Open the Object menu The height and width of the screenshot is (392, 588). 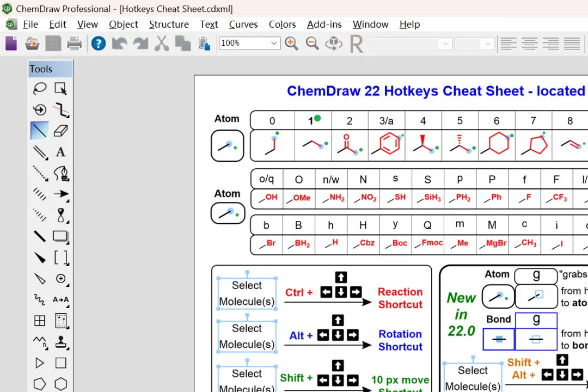[124, 24]
